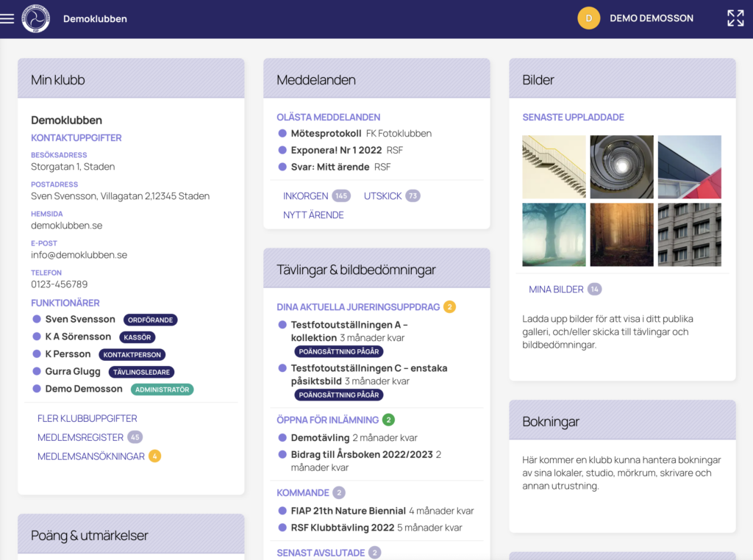
Task: Open the hamburger navigation menu
Action: tap(7, 18)
